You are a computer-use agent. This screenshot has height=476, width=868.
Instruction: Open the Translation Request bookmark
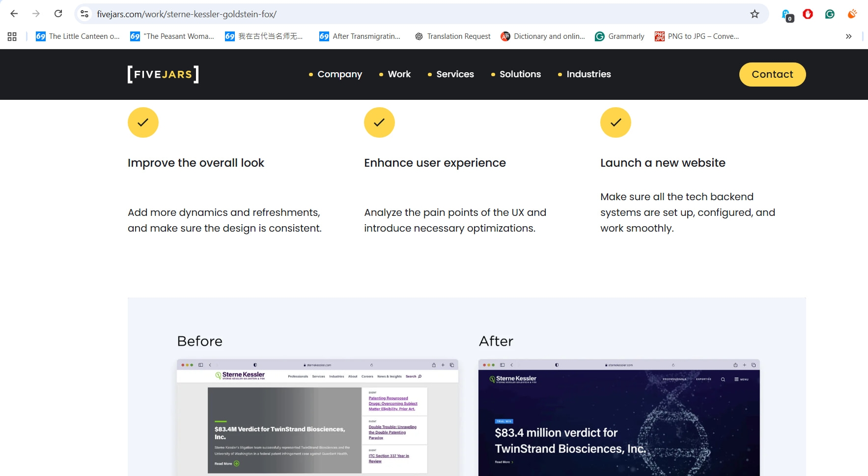pos(452,36)
